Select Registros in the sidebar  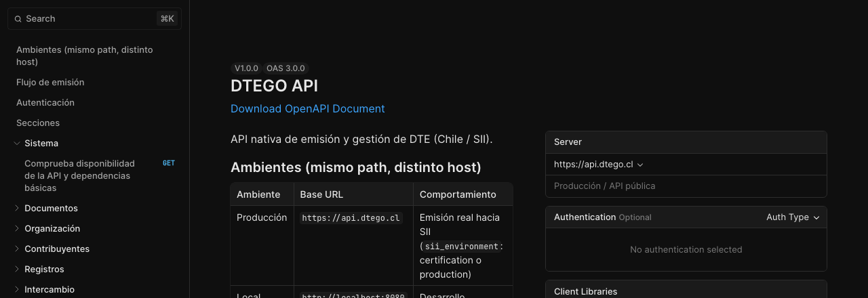(x=44, y=269)
